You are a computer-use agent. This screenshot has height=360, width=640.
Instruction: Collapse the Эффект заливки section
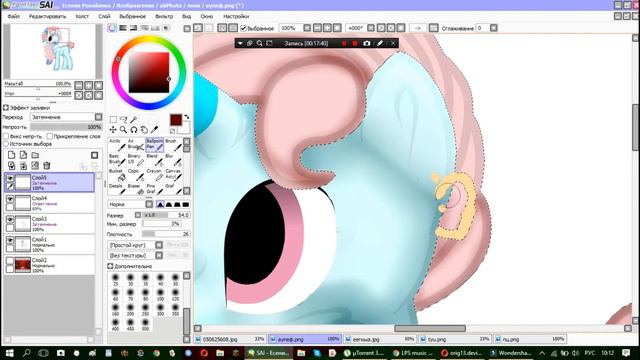6,108
